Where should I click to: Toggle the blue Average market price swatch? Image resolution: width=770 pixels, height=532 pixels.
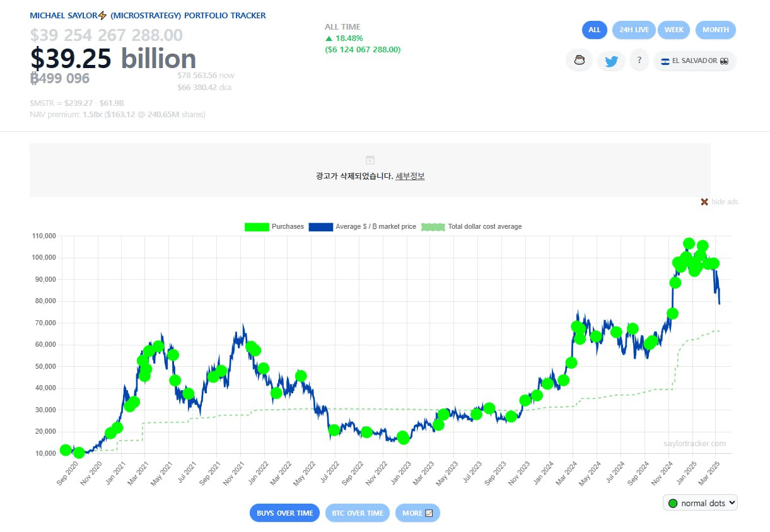click(320, 227)
